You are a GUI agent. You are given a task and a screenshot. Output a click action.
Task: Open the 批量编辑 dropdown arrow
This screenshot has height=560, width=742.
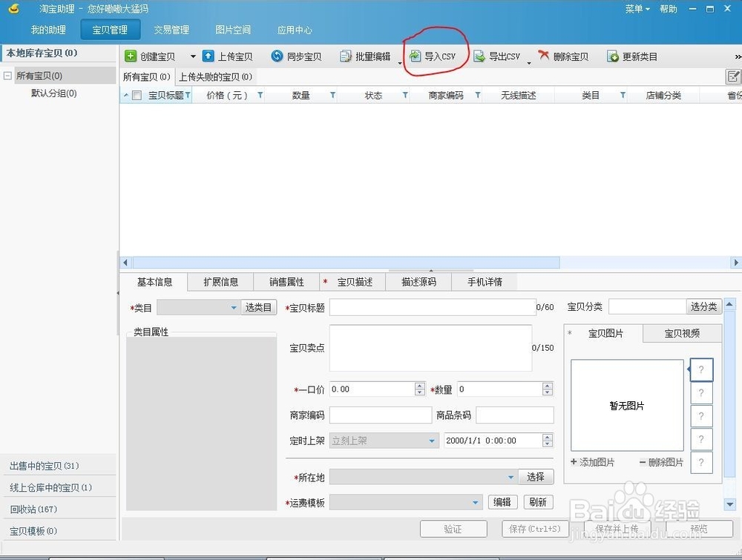(x=400, y=63)
